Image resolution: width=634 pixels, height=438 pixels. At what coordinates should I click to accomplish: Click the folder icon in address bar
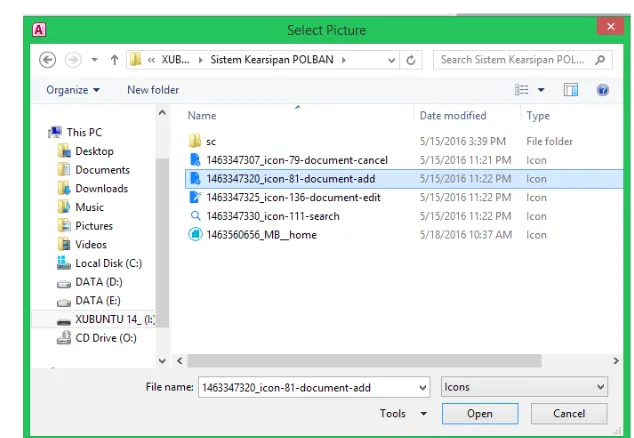(x=136, y=60)
